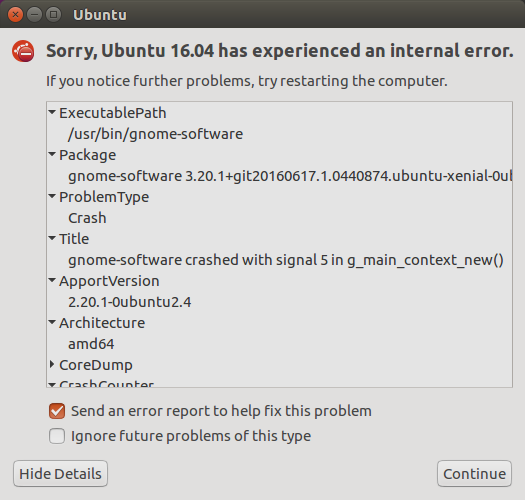Screen dimensions: 525x500
Task: Select the /usr/bin/gnome-software path row
Action: (279, 134)
